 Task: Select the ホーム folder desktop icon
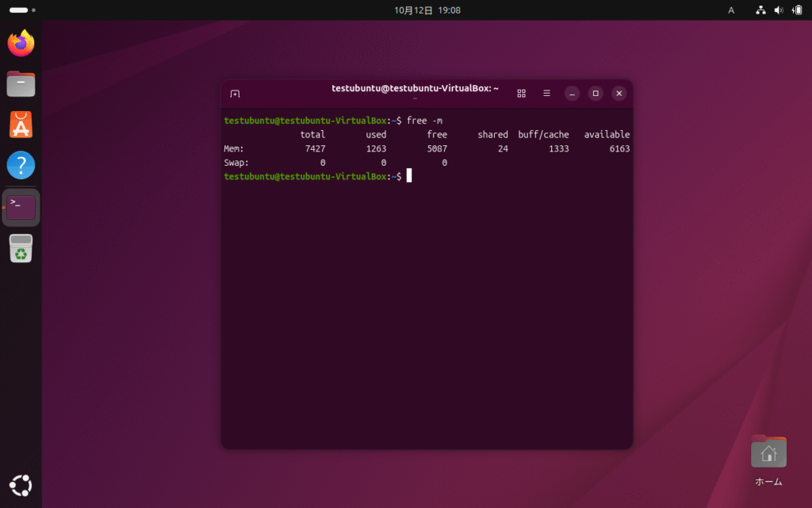click(x=768, y=454)
